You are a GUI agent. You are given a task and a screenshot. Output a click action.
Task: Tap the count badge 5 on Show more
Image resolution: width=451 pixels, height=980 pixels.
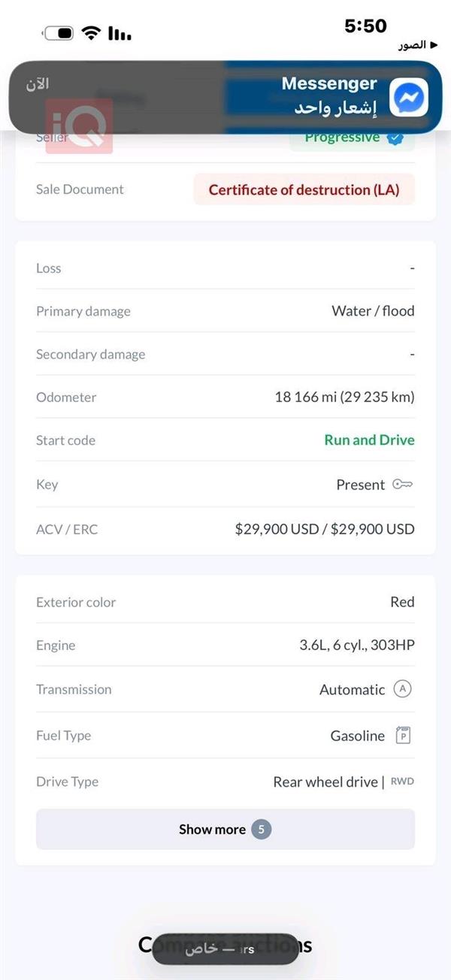click(x=261, y=829)
